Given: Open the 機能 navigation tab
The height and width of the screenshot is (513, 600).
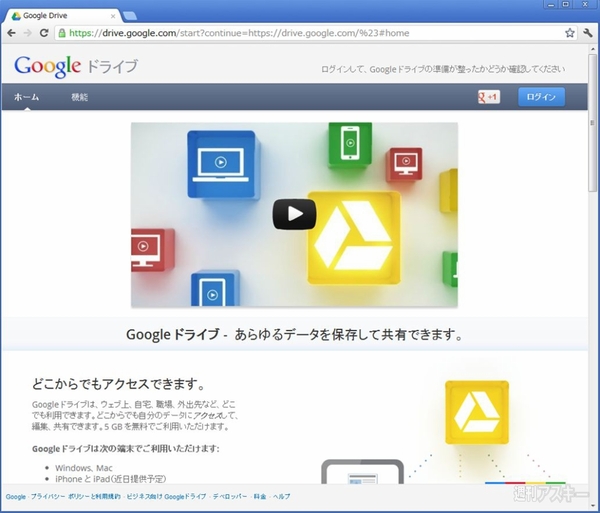Looking at the screenshot, I should [x=80, y=97].
